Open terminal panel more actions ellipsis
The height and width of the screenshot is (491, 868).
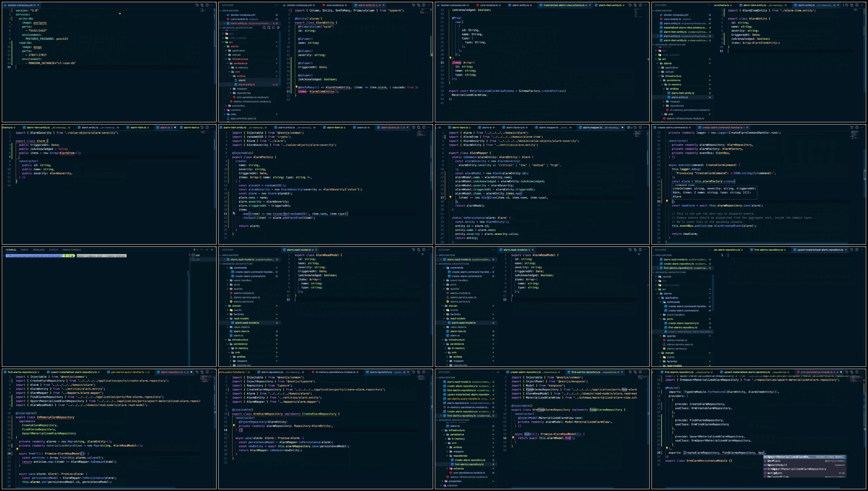[202, 250]
